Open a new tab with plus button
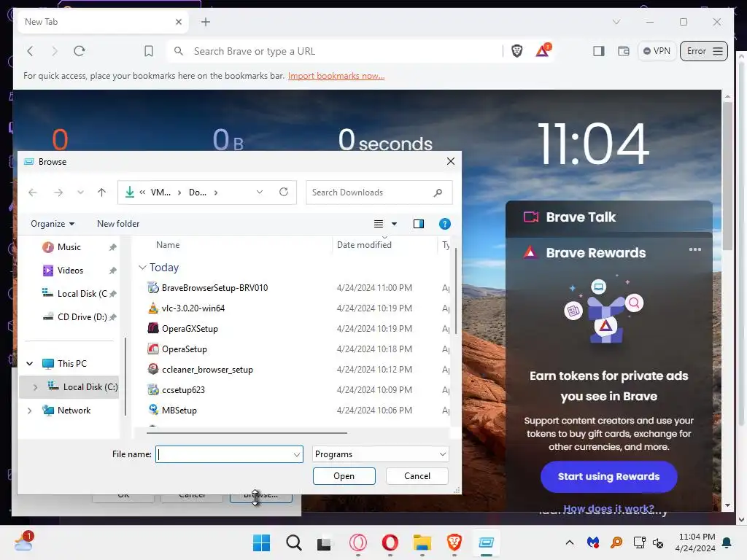The image size is (747, 560). 205,22
